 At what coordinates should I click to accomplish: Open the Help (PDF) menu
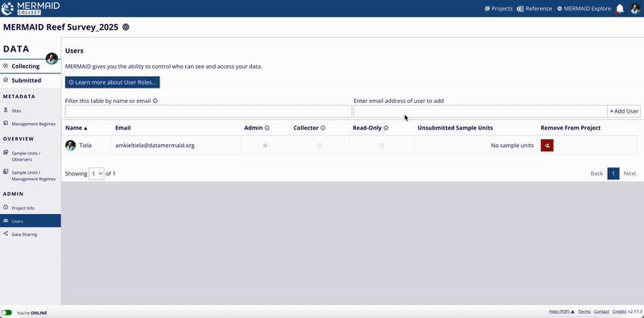pyautogui.click(x=561, y=312)
